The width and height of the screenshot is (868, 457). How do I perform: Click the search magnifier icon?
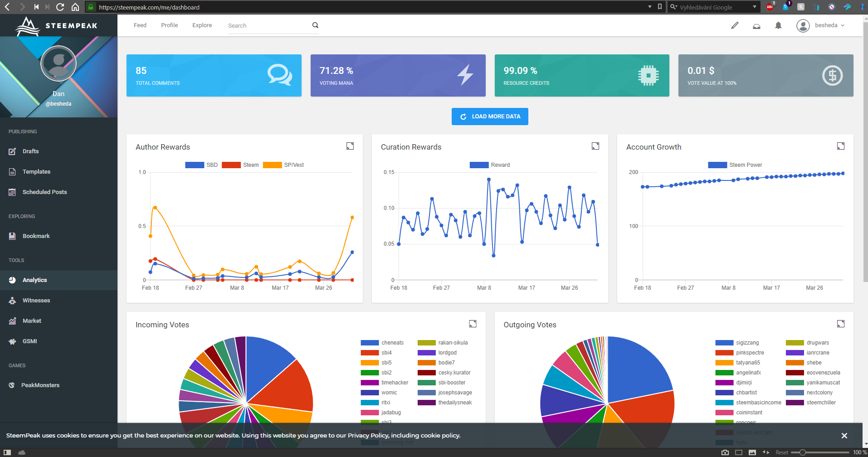tap(315, 25)
